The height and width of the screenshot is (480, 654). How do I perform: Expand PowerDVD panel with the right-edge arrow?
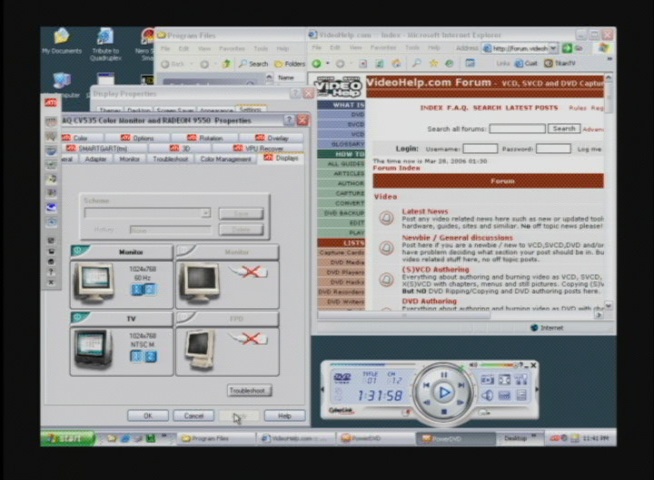pyautogui.click(x=536, y=390)
